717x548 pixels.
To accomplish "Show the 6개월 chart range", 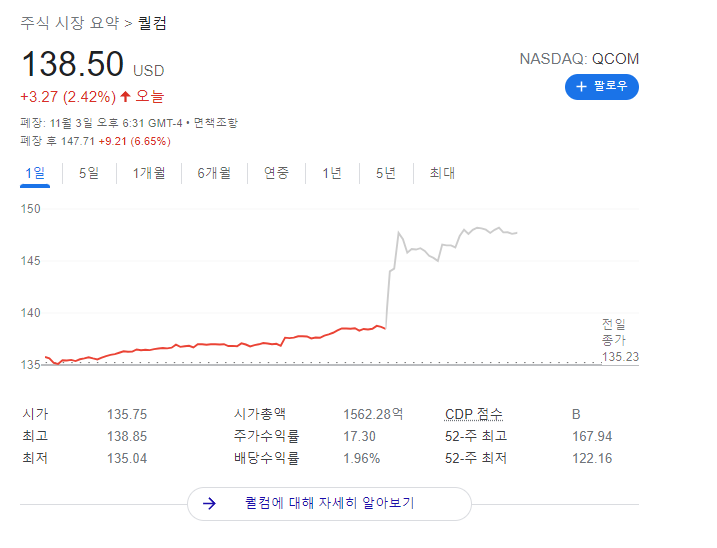I will pos(214,173).
